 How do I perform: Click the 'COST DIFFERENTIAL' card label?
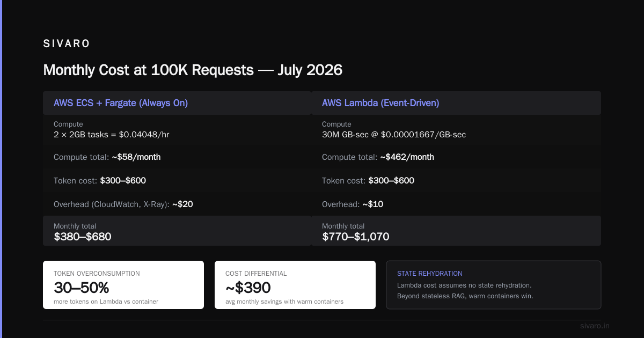pos(256,274)
